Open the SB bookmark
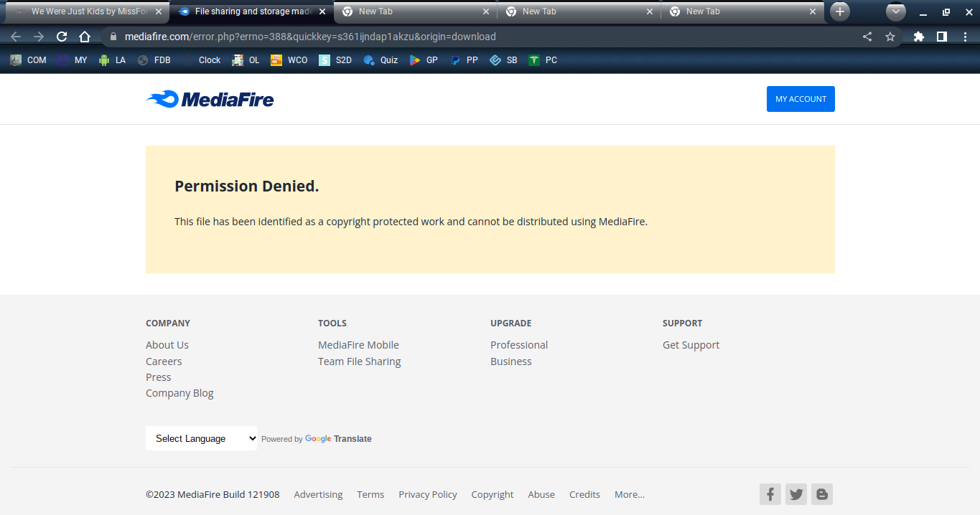This screenshot has height=515, width=980. point(503,60)
